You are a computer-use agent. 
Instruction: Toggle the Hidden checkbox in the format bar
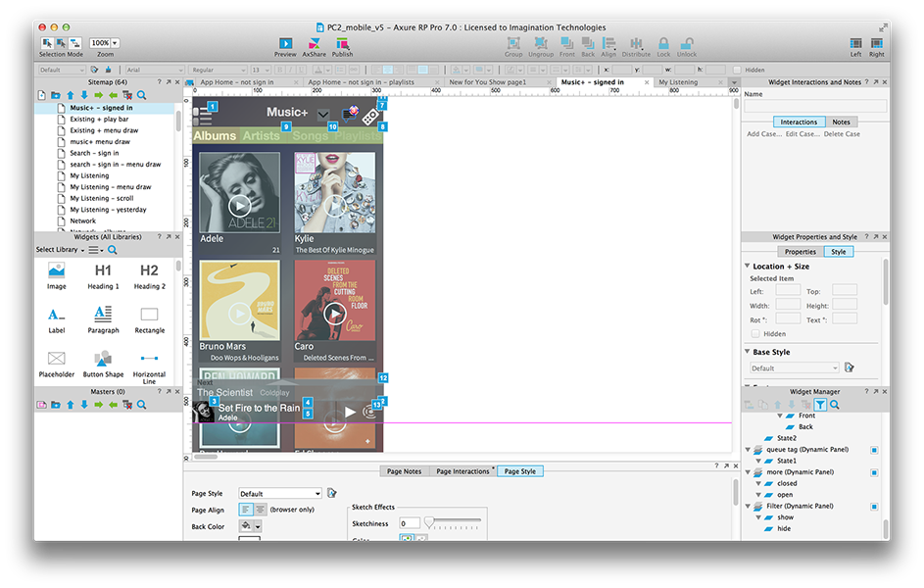click(x=737, y=70)
